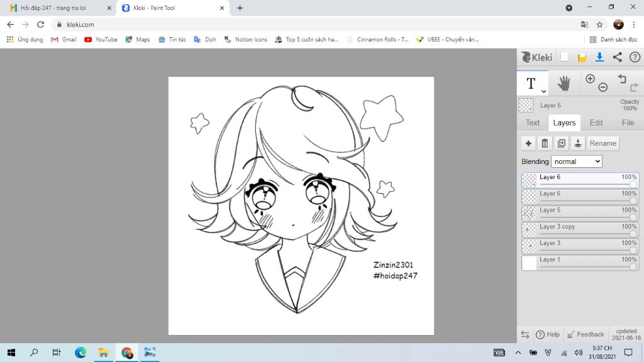The image size is (644, 362).
Task: Open the Windows notification center
Action: [x=628, y=353]
